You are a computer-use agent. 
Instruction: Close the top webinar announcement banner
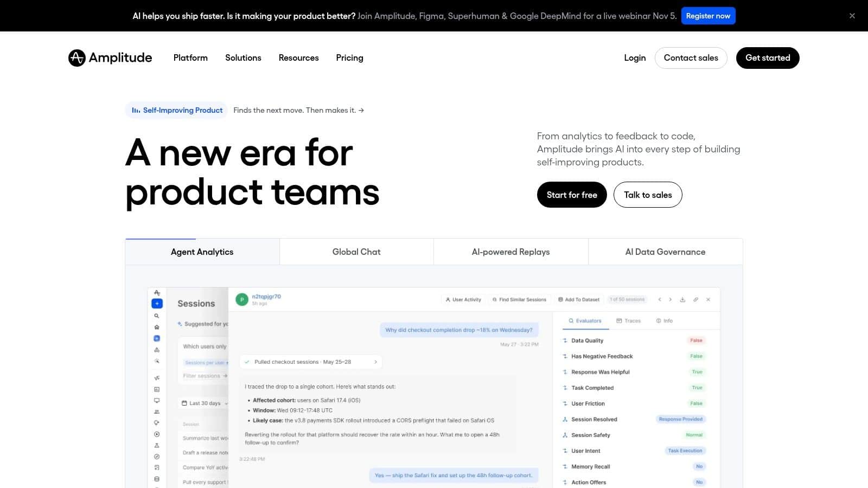pos(852,16)
